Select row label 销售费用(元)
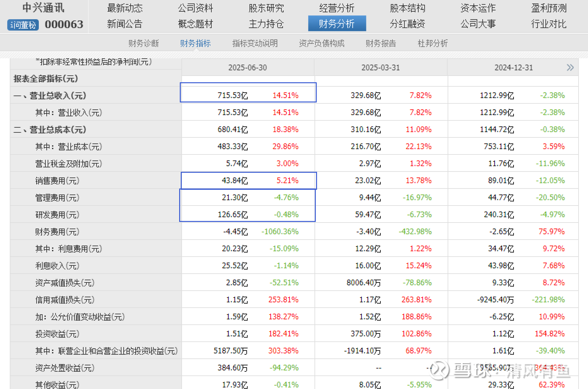 click(x=57, y=181)
